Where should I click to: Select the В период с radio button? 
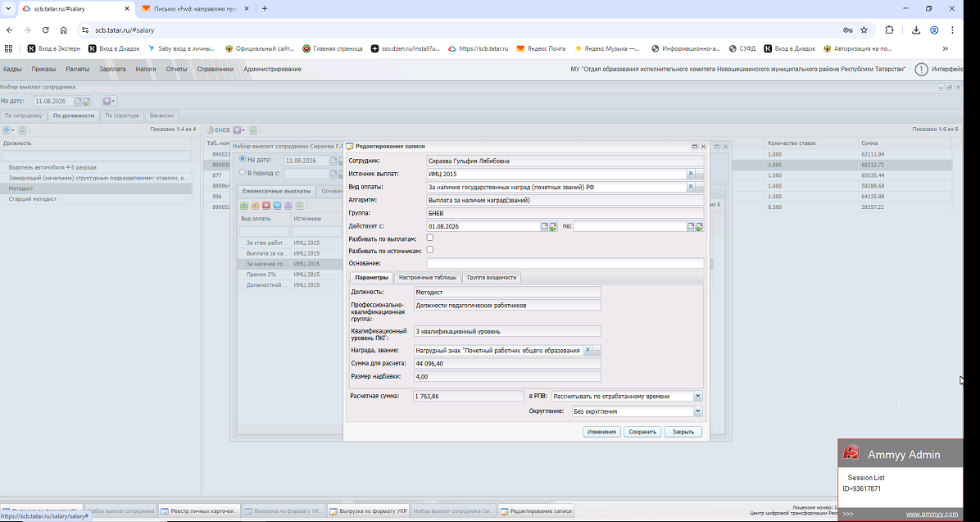243,173
